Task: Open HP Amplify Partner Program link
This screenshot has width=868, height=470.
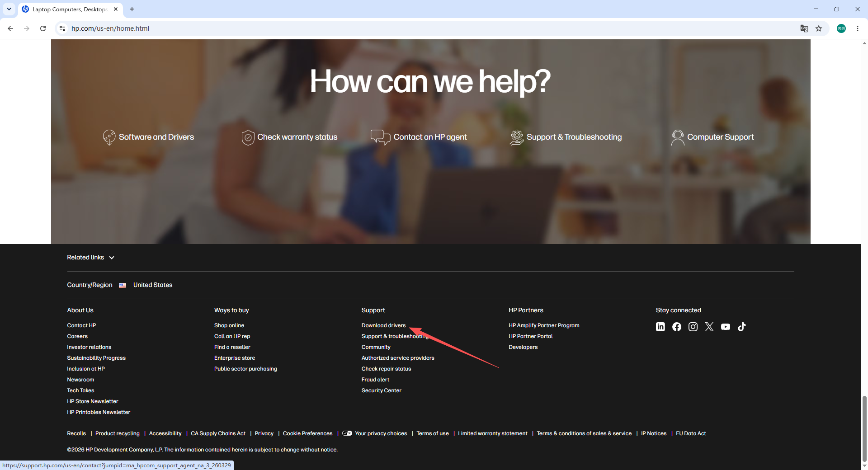Action: (x=544, y=325)
